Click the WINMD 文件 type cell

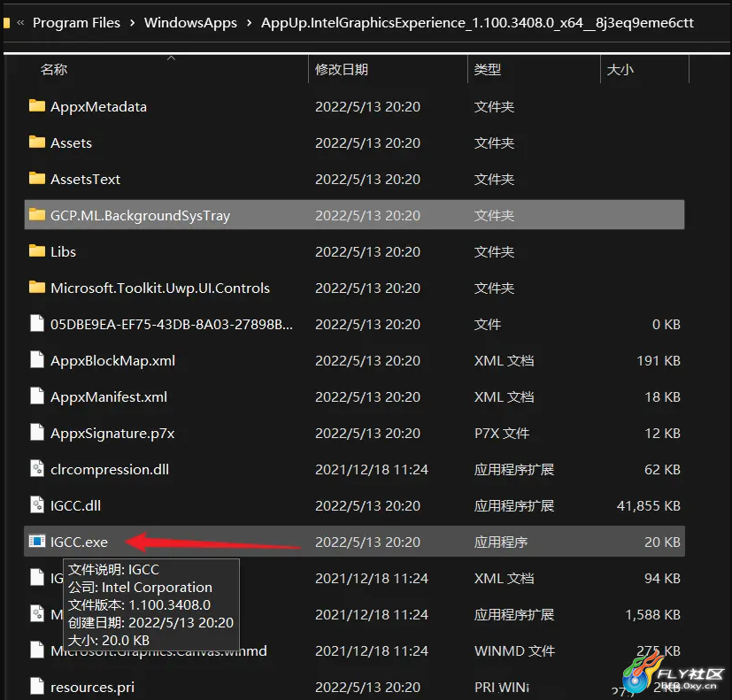[514, 651]
